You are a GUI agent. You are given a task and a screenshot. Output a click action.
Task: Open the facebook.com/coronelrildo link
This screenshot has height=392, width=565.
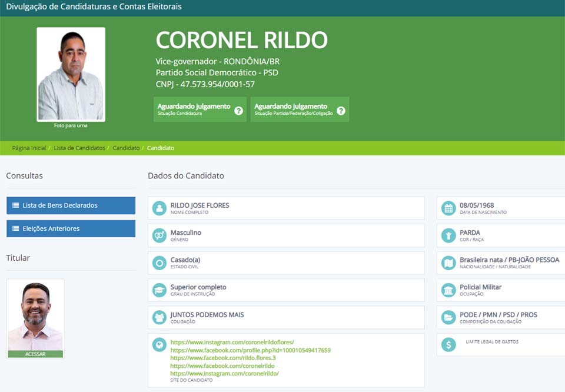(x=222, y=366)
